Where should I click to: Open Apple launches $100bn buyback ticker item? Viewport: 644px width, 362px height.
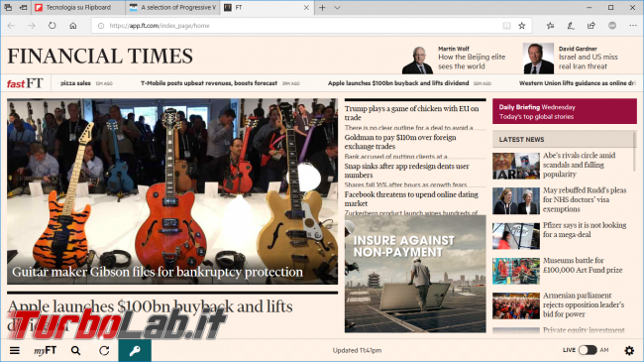pos(398,83)
